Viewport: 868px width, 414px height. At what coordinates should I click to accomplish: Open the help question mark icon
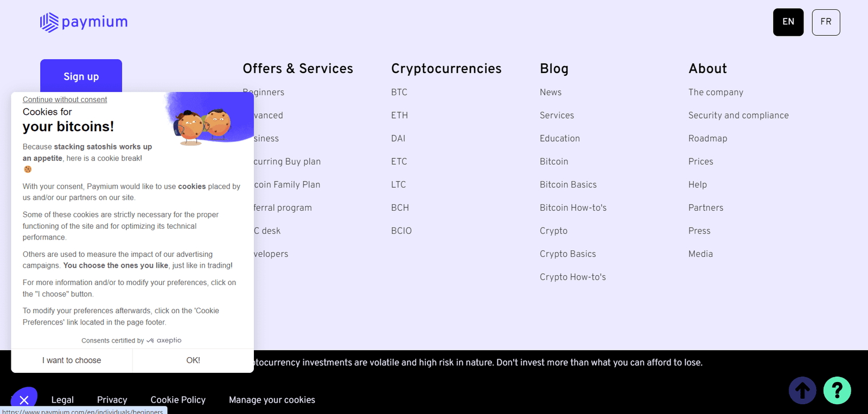(x=836, y=390)
